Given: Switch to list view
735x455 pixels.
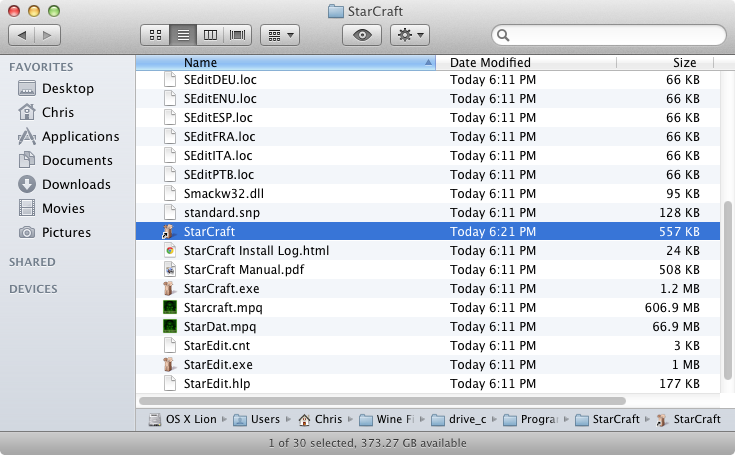Looking at the screenshot, I should 183,35.
